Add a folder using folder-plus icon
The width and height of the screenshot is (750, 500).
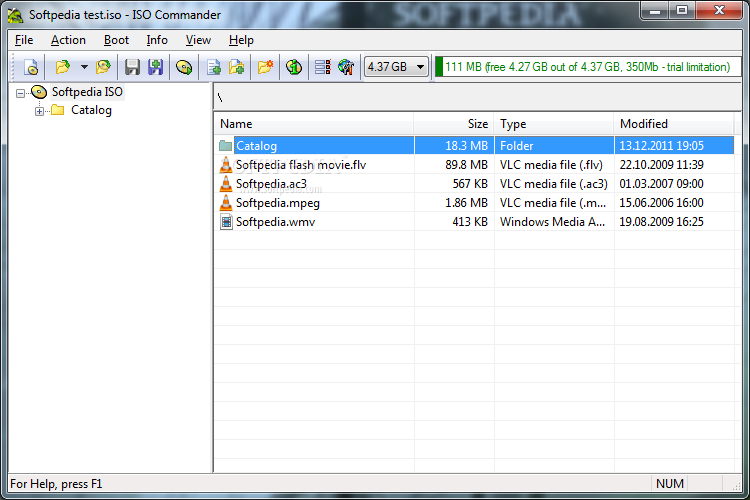(x=236, y=67)
